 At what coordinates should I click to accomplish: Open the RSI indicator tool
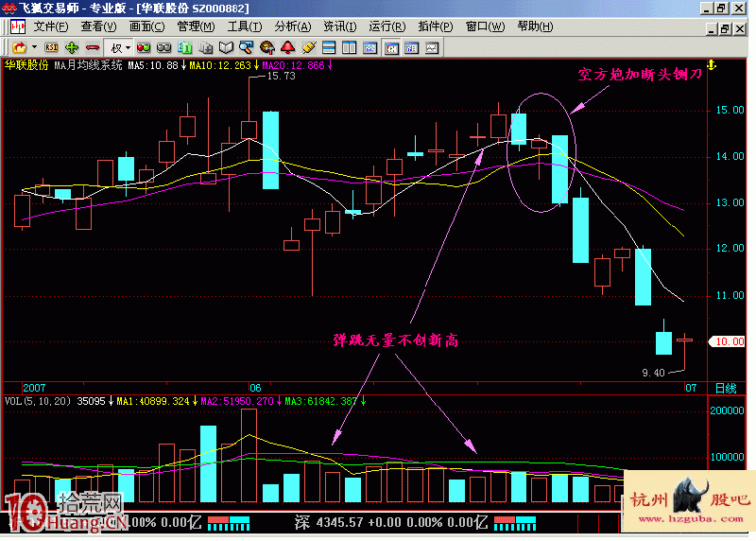51,48
